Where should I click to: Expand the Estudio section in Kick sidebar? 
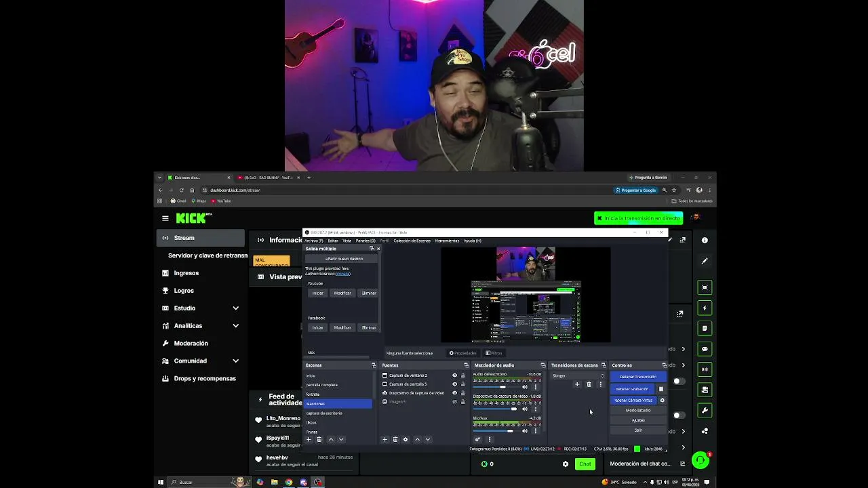click(235, 308)
